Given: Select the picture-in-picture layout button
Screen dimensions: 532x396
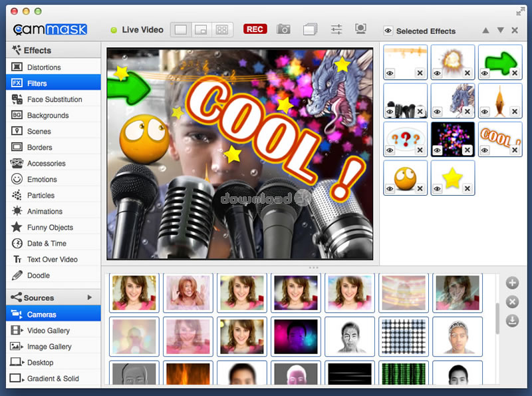Looking at the screenshot, I should (201, 30).
